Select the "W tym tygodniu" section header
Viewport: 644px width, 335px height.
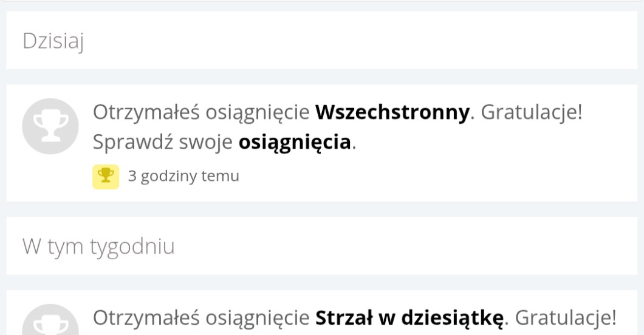(x=98, y=246)
